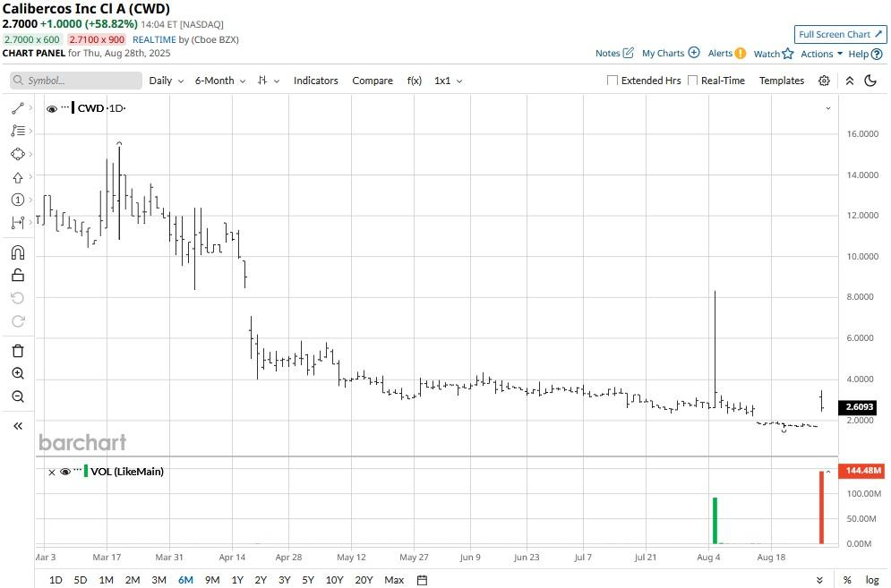This screenshot has height=588, width=891.
Task: Toggle the log scale button
Action: coord(872,580)
